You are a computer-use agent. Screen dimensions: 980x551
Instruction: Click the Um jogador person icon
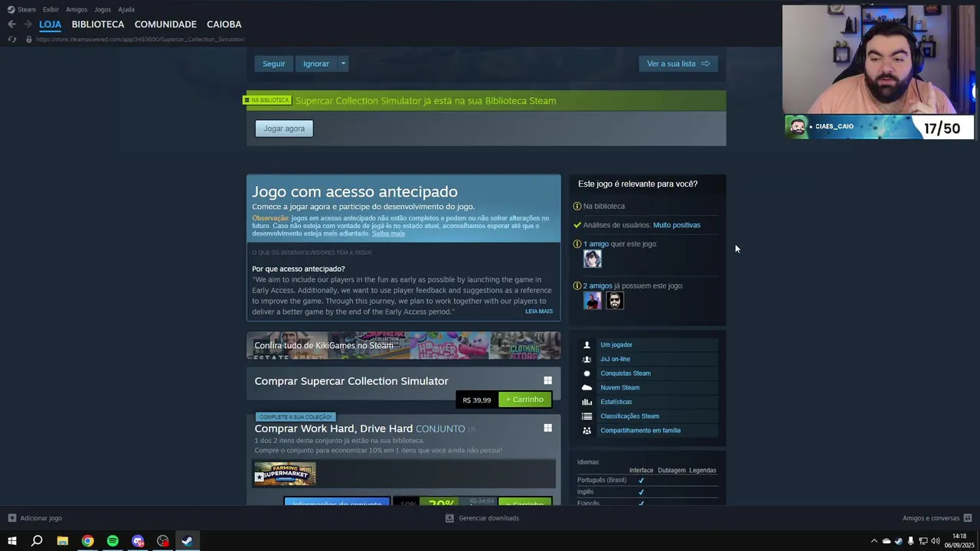(x=586, y=345)
